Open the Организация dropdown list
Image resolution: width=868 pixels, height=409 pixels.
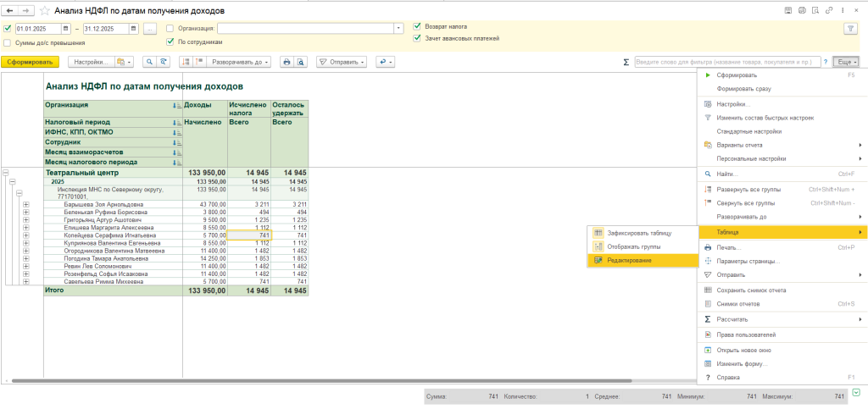click(x=398, y=28)
